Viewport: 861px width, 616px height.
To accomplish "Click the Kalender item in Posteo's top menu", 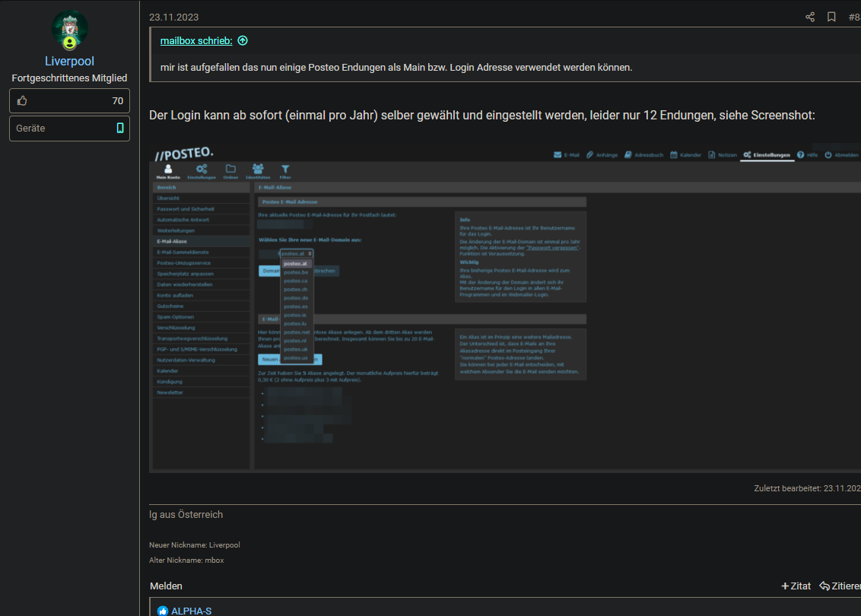I will [685, 155].
